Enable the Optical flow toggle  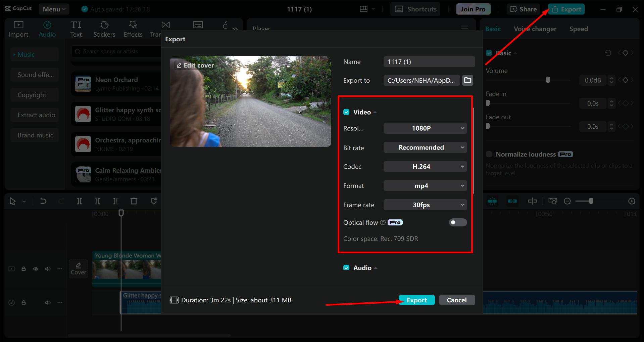[457, 222]
